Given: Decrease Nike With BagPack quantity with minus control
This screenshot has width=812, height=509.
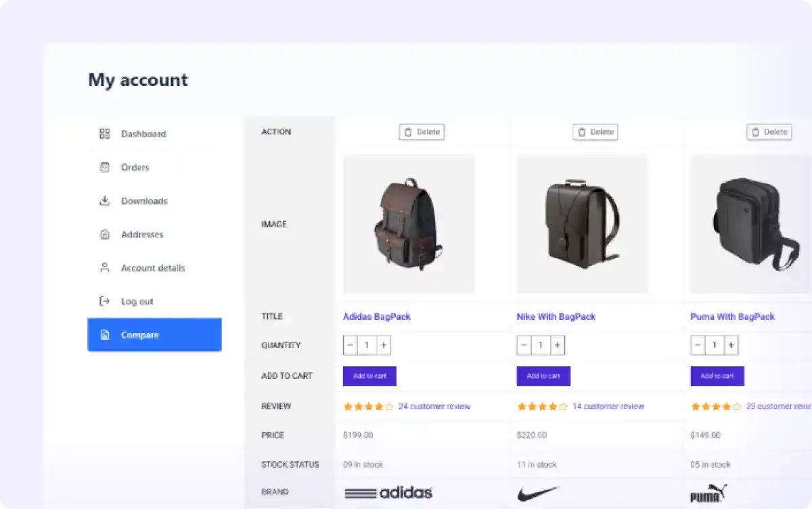Looking at the screenshot, I should click(522, 345).
